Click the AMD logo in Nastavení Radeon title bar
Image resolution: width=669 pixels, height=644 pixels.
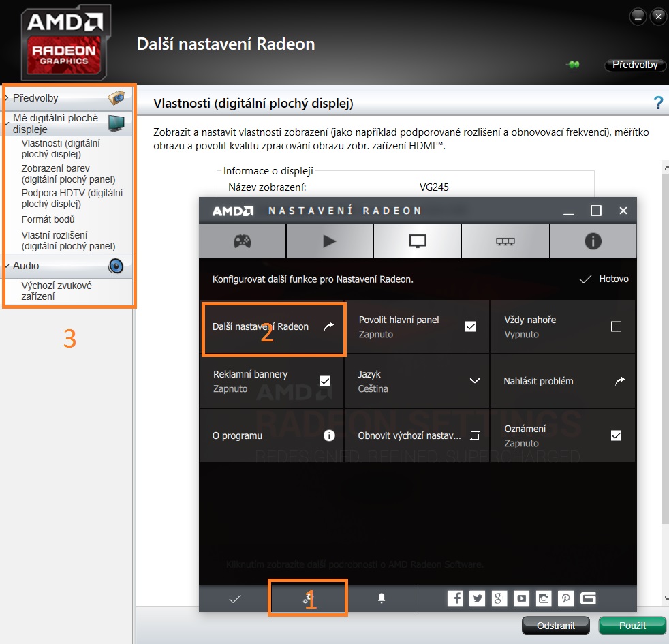233,211
